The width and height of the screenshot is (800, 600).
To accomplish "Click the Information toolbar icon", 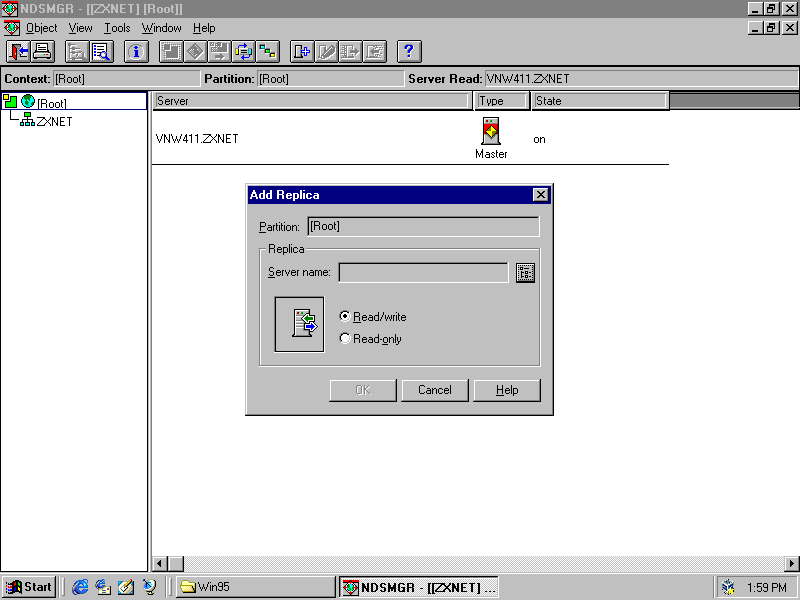I will pos(136,52).
